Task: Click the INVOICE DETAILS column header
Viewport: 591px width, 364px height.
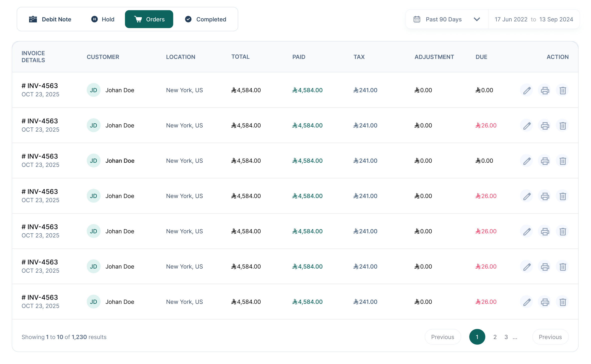Action: pyautogui.click(x=33, y=57)
